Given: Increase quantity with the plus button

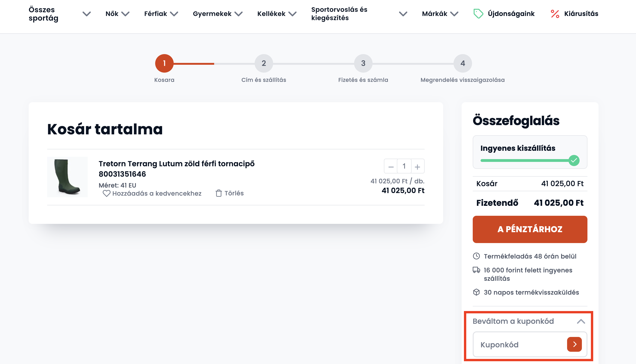Looking at the screenshot, I should [417, 166].
